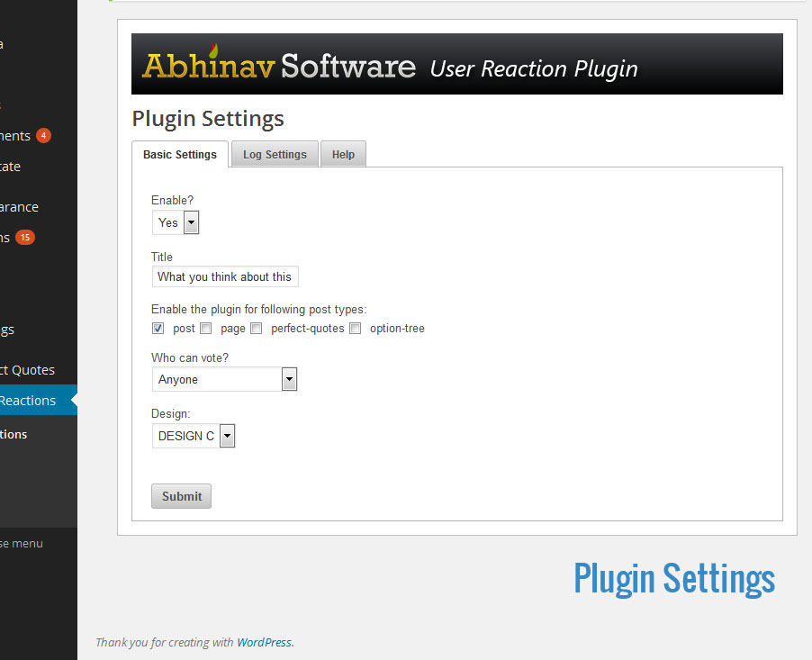Follow the WordPress link in footer
This screenshot has width=812, height=660.
coord(264,643)
